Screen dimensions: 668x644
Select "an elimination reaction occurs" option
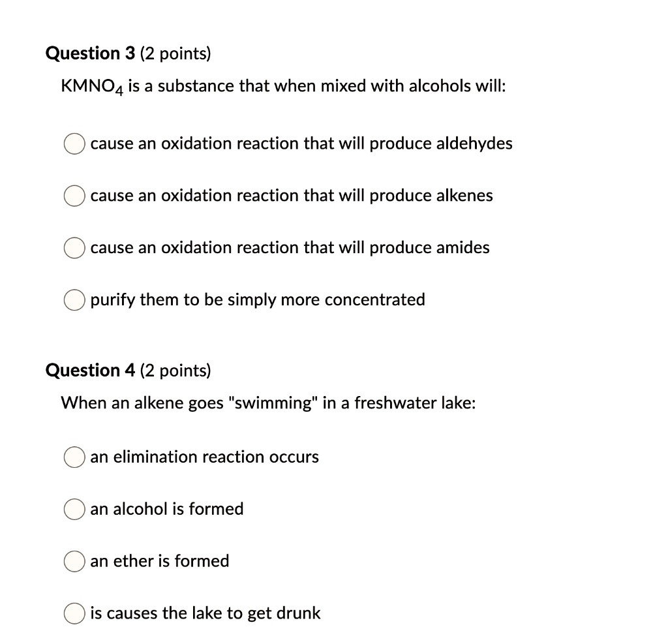(74, 457)
